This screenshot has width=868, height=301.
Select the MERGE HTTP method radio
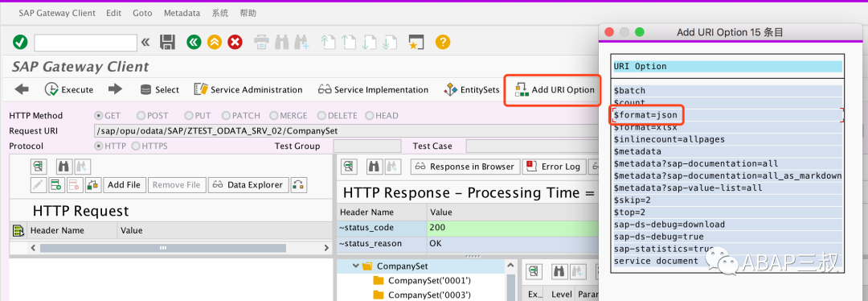point(273,116)
